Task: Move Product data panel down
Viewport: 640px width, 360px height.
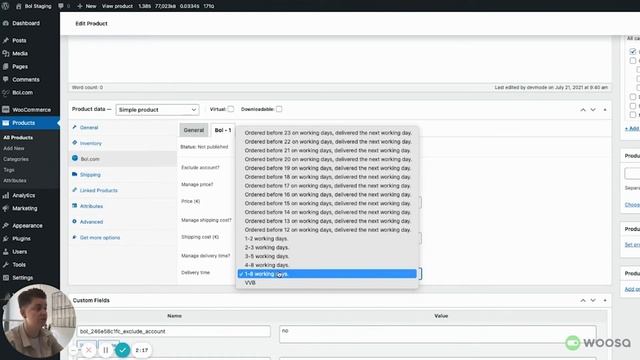Action: tap(593, 110)
